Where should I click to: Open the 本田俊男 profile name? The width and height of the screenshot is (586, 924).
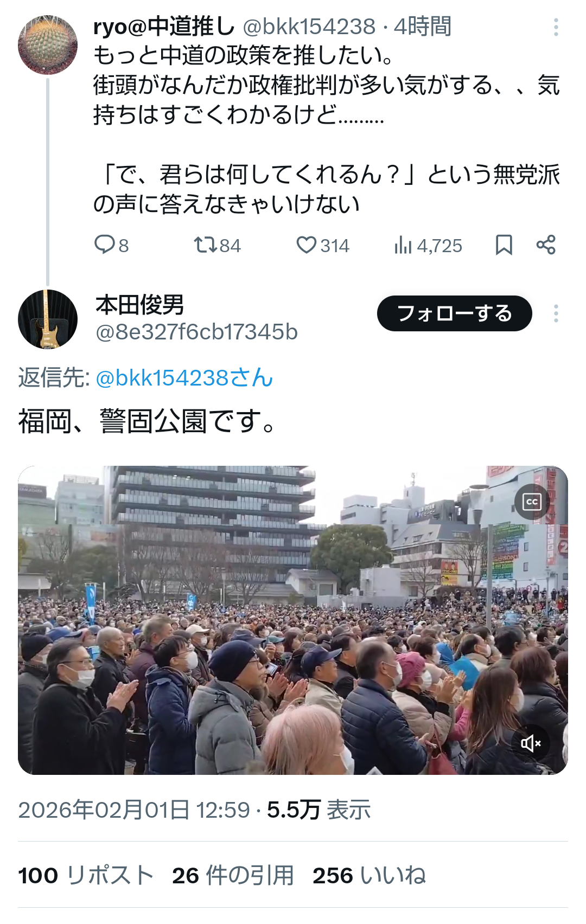pos(140,305)
